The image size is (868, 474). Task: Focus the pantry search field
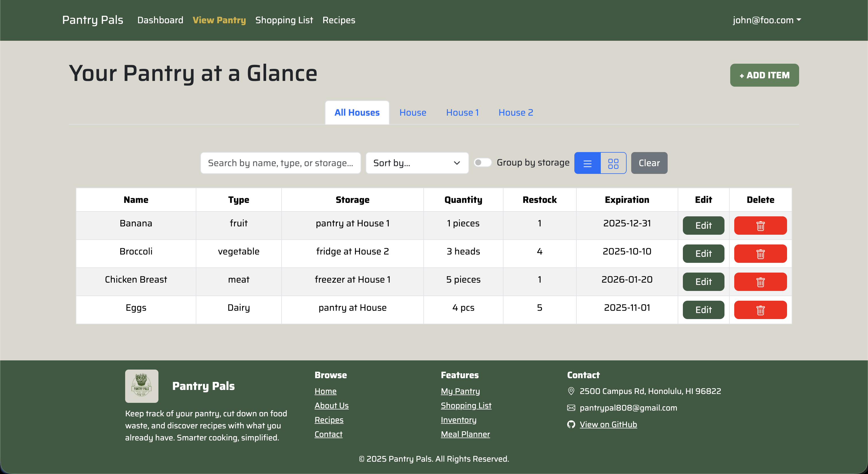click(280, 163)
